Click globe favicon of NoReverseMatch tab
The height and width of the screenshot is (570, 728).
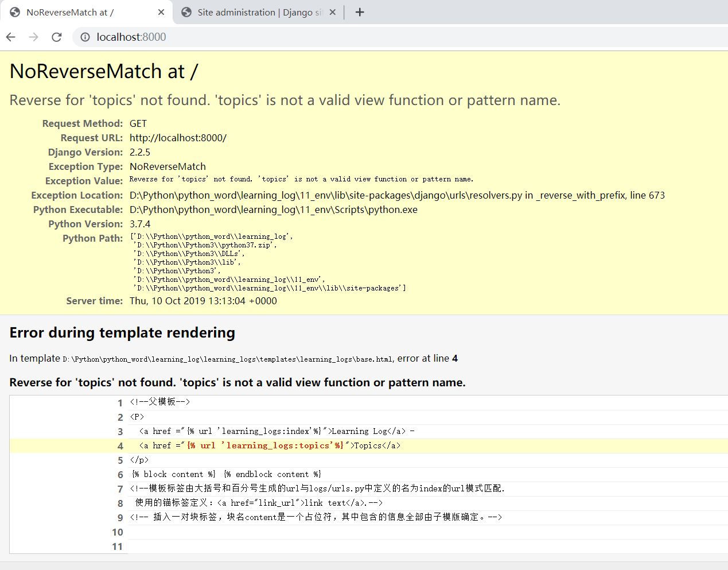coord(15,12)
